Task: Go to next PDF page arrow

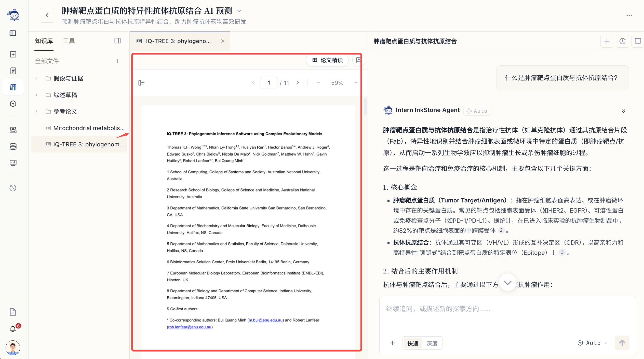Action: [x=298, y=83]
